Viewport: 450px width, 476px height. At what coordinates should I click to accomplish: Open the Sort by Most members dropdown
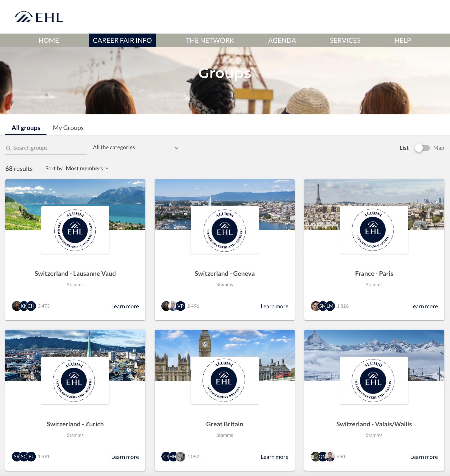(87, 169)
